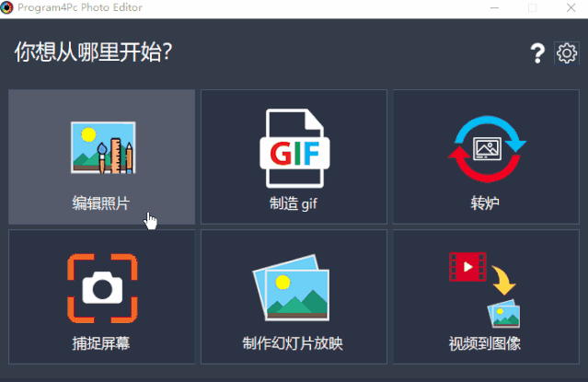Viewport: 588px width, 382px height.
Task: Choose the video to image icon
Action: pos(485,290)
